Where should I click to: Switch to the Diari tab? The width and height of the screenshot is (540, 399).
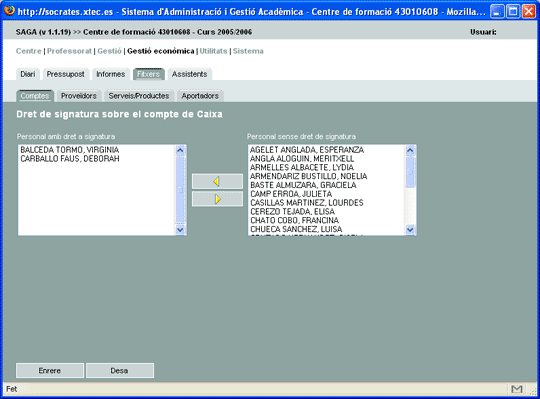(28, 74)
